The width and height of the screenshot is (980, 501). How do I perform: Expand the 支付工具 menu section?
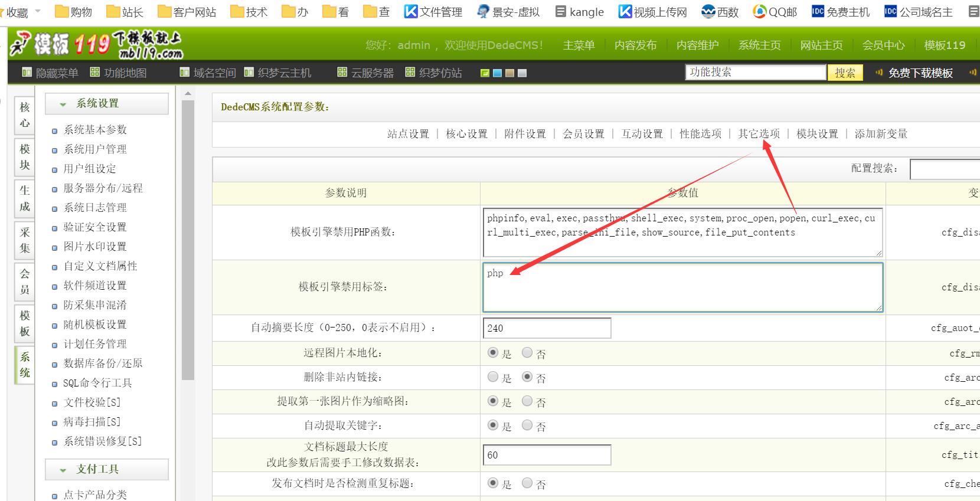107,469
